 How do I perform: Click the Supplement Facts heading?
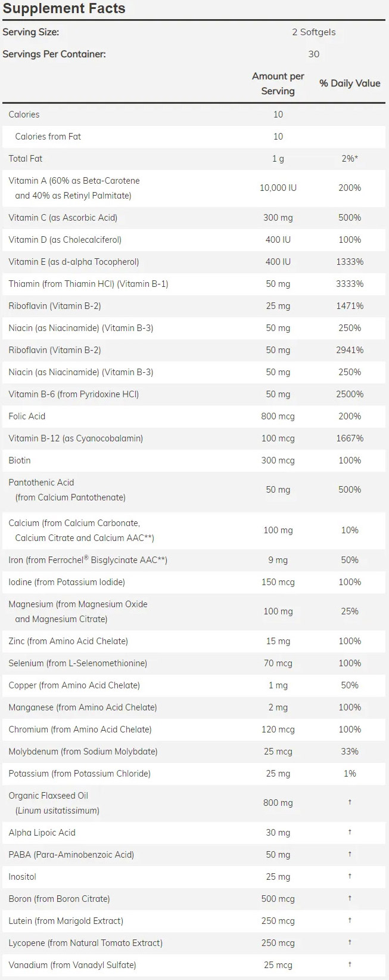click(x=64, y=9)
